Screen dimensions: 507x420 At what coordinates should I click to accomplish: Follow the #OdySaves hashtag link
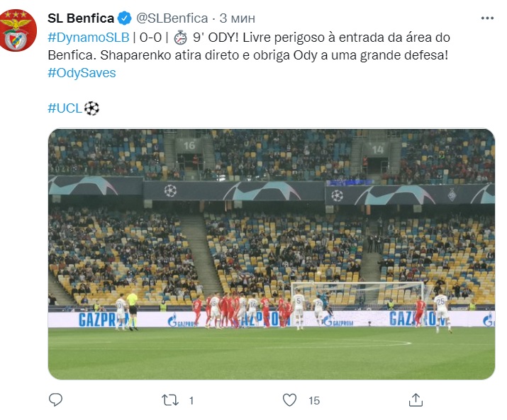[82, 72]
